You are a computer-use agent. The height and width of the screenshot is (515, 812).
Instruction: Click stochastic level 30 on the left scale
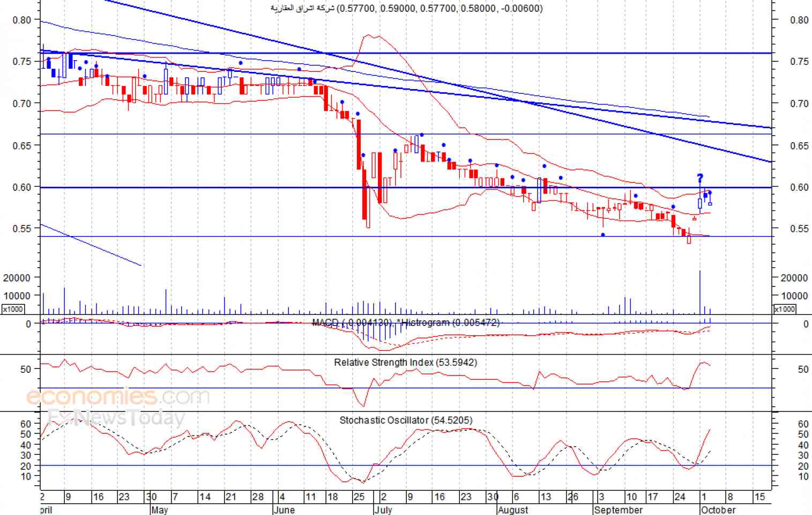coord(26,455)
